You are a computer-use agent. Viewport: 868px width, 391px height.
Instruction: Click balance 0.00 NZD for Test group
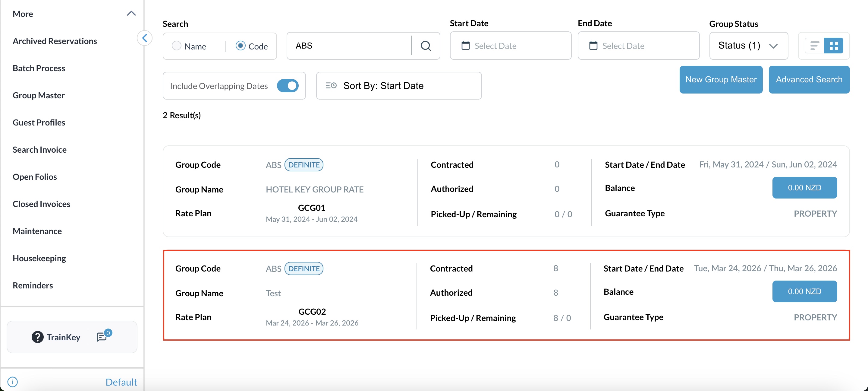[x=804, y=291]
